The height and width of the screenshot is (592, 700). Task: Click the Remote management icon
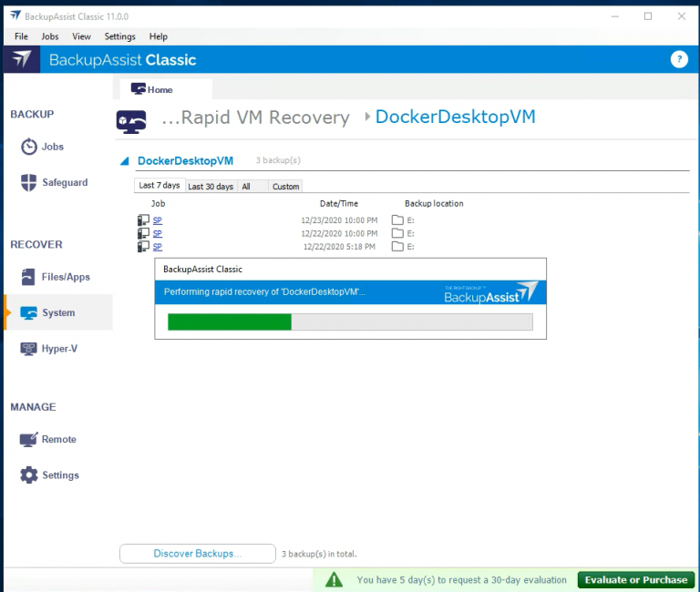(x=29, y=439)
